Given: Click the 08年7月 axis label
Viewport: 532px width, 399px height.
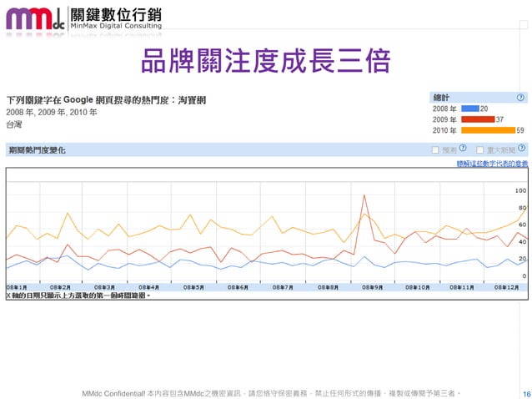Looking at the screenshot, I should 283,288.
